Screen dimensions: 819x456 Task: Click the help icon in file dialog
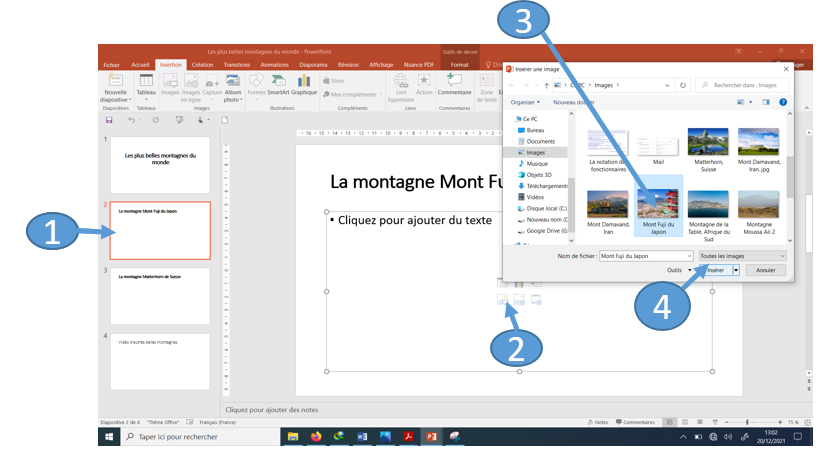pos(783,102)
